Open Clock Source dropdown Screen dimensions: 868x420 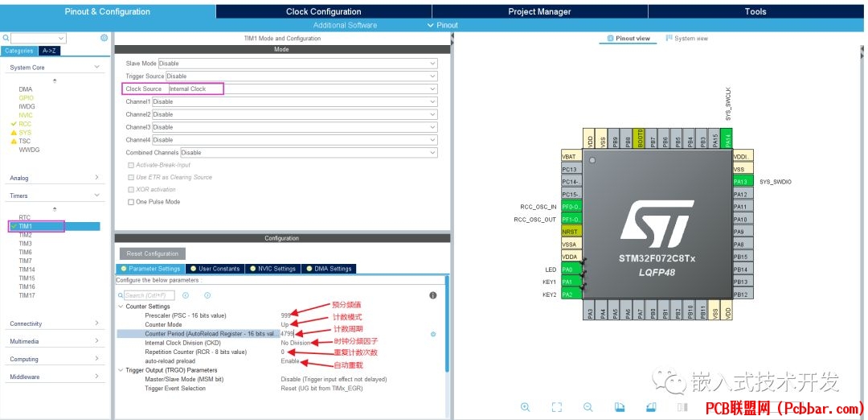pyautogui.click(x=303, y=89)
